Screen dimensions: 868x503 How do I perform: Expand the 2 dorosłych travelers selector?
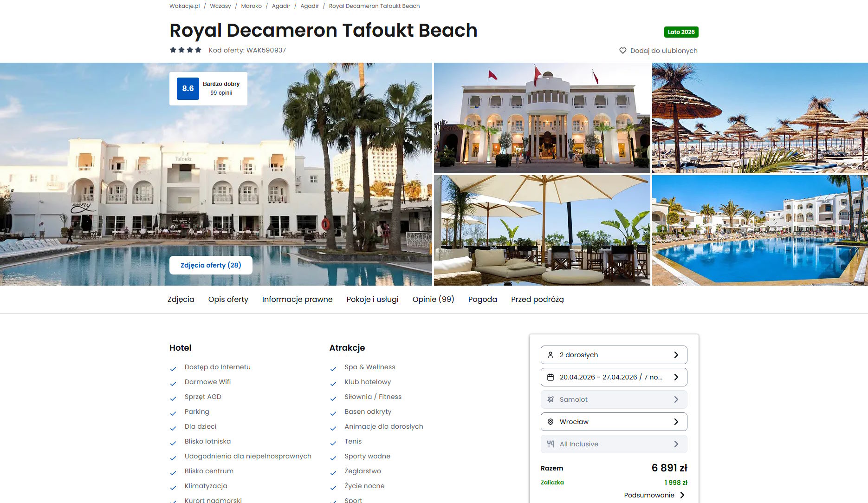[x=614, y=355]
